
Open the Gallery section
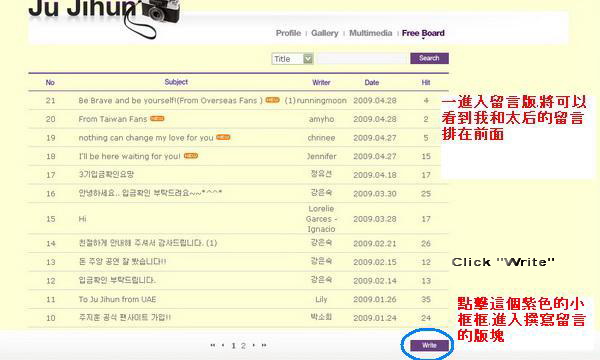(324, 33)
